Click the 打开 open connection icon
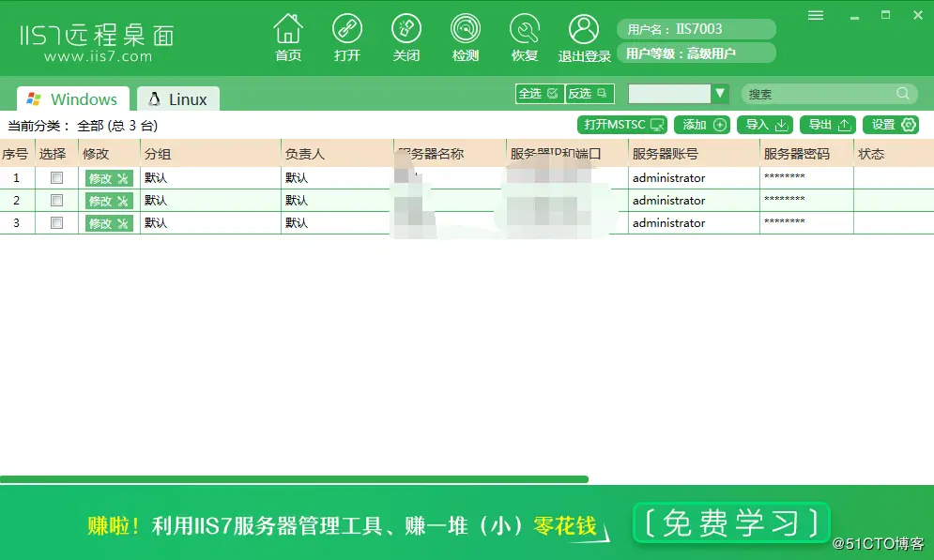 coord(347,38)
